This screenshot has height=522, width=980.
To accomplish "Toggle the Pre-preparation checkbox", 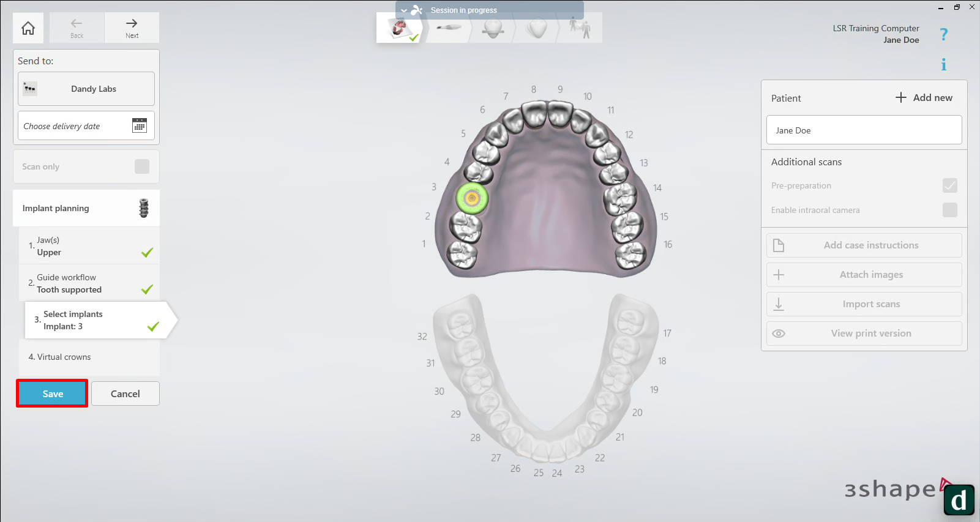I will point(949,185).
